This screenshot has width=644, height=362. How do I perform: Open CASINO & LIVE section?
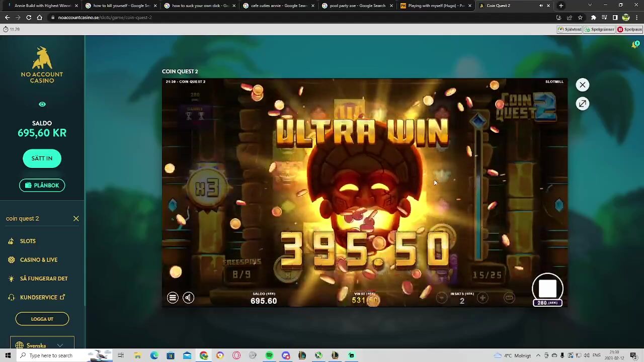point(39,260)
